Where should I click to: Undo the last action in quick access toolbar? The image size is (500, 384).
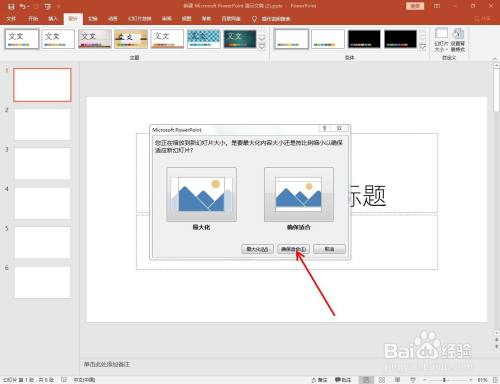pos(23,6)
